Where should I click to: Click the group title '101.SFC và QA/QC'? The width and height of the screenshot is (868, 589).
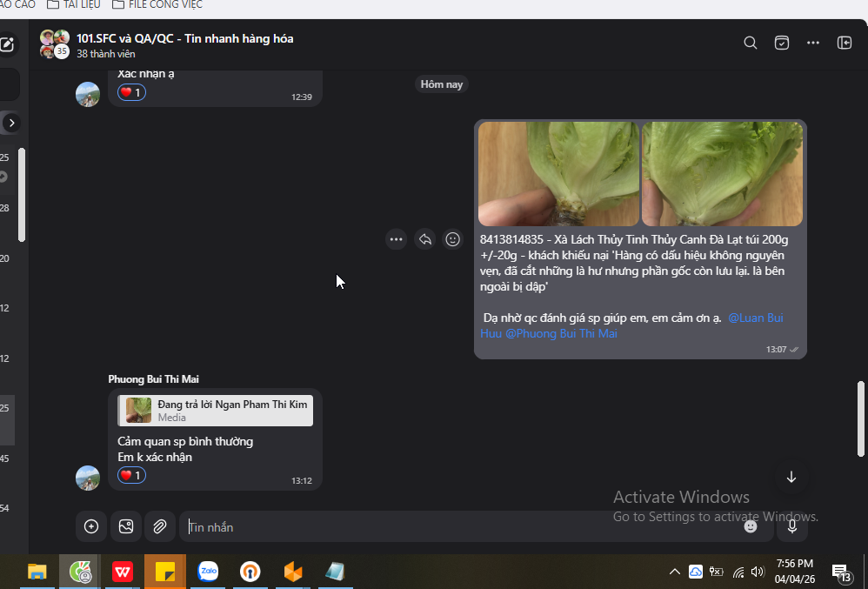coord(185,38)
